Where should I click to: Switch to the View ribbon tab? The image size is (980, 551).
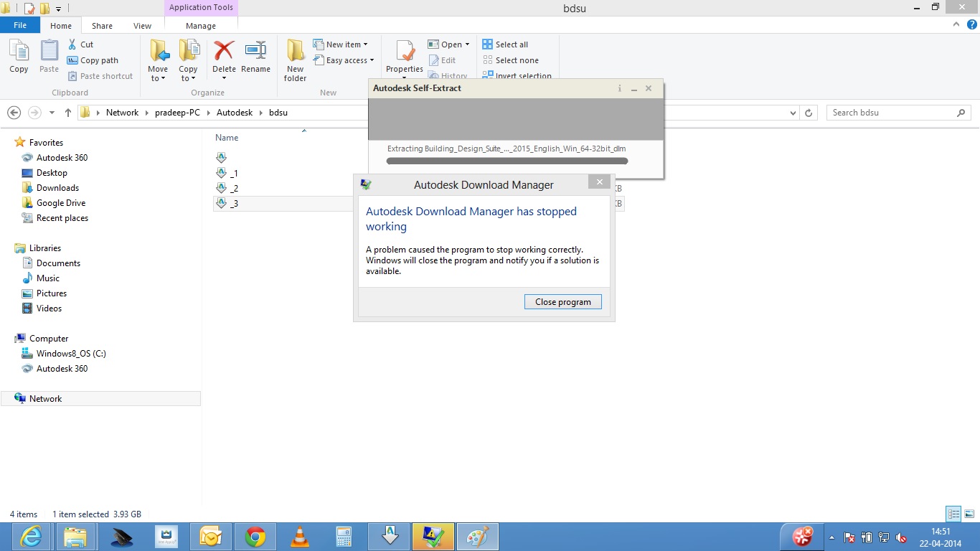click(x=142, y=26)
